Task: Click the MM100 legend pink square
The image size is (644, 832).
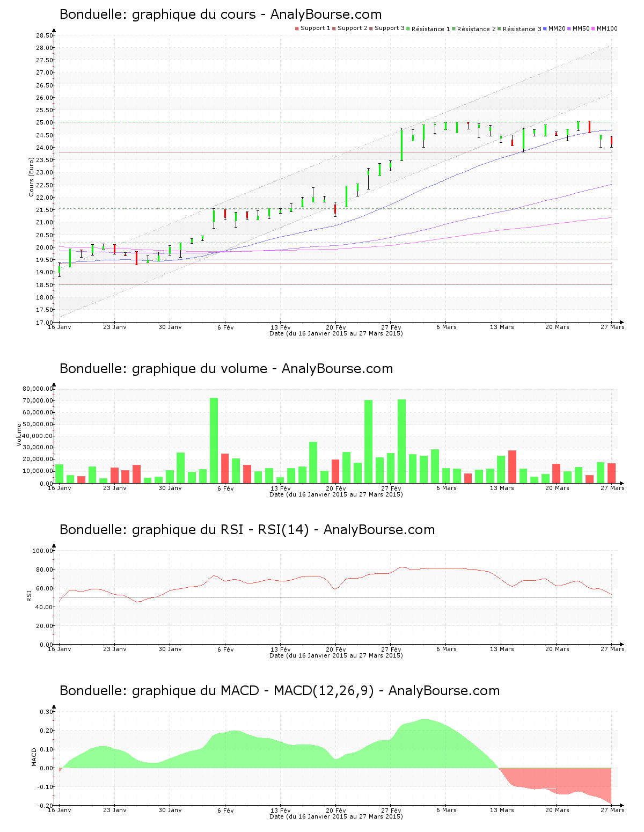Action: click(x=594, y=28)
